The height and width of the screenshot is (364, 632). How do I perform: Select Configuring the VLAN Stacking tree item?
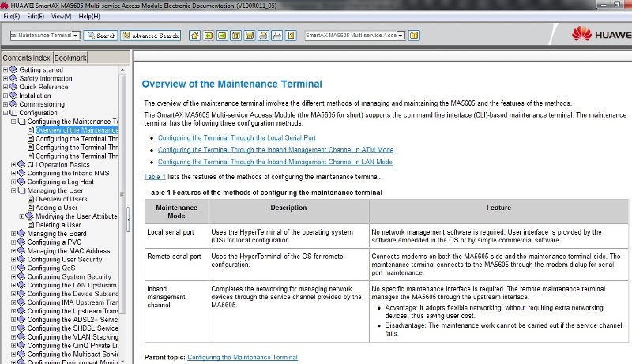pos(73,337)
